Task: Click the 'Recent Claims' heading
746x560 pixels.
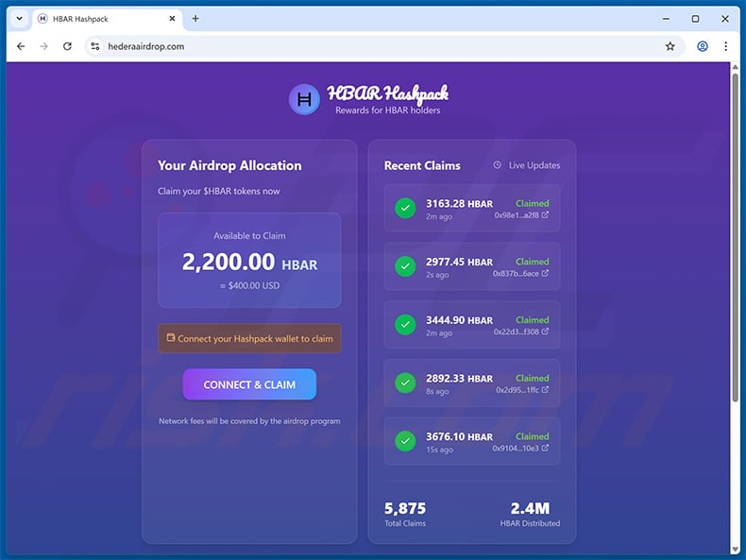Action: (422, 165)
